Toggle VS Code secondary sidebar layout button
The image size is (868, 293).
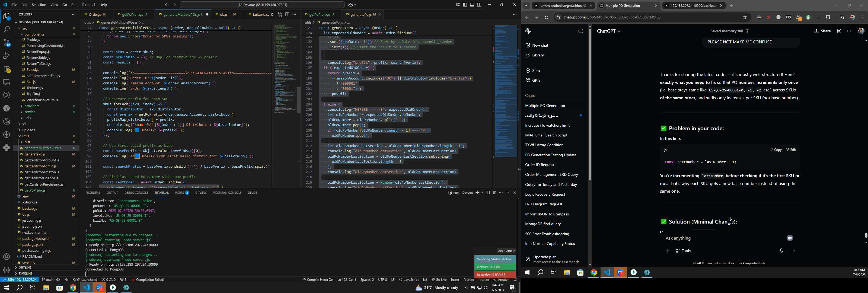[x=479, y=5]
